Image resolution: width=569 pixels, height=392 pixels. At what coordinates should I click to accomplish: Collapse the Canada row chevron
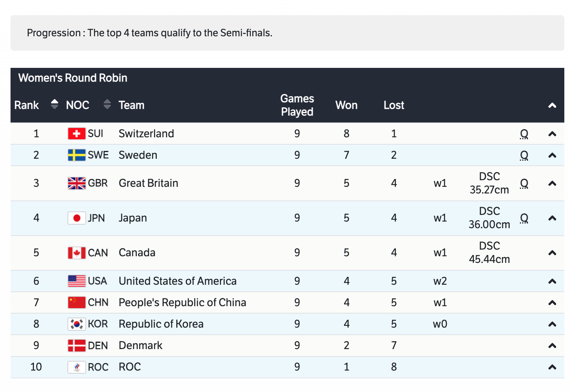tap(552, 253)
